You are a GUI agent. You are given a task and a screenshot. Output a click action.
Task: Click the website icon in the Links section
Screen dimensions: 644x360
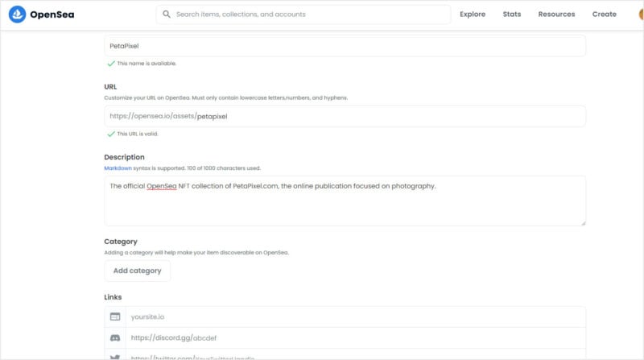115,317
